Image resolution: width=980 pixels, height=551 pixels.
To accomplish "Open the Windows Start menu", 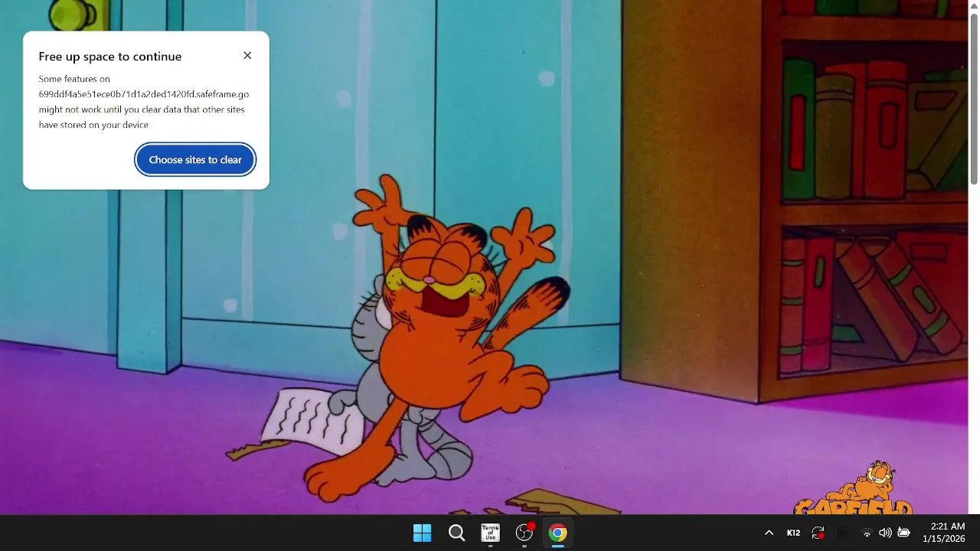I will click(x=422, y=533).
